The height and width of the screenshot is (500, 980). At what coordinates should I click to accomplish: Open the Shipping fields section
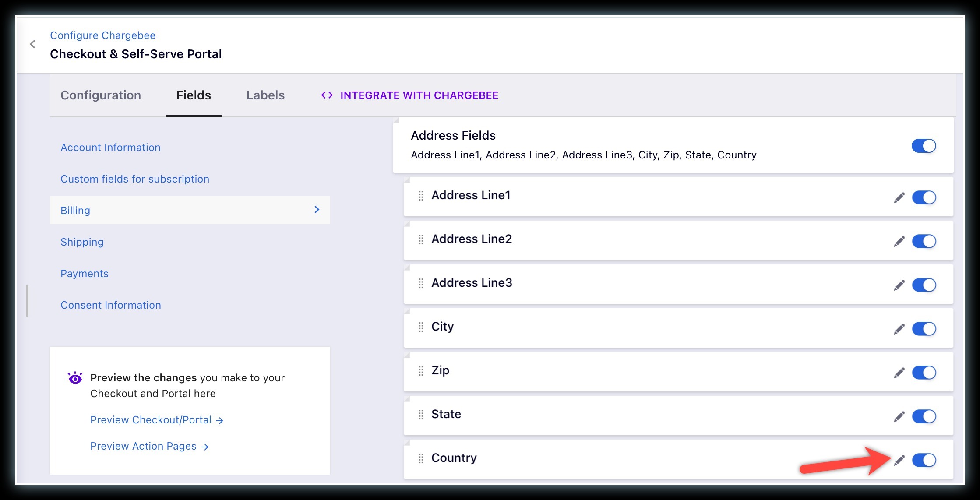coord(82,242)
